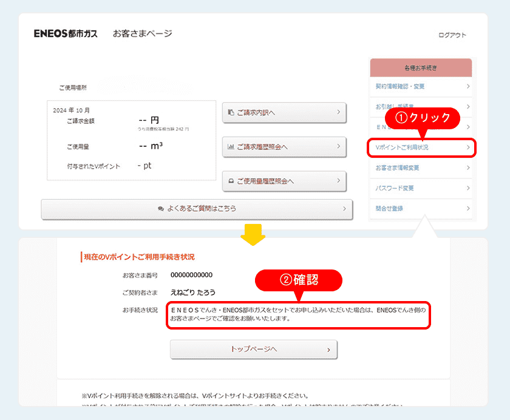The width and height of the screenshot is (510, 420).
Task: Click chevron beside お客さま情報変更
Action: point(468,168)
